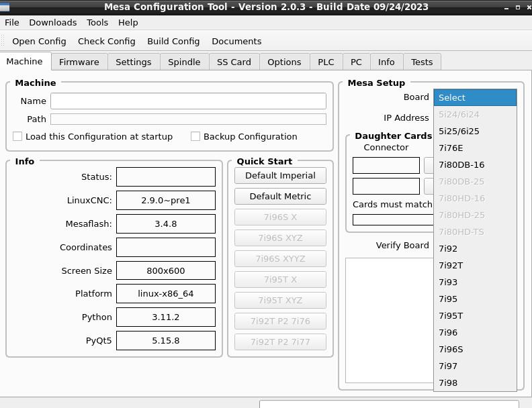Open the File menu

[x=12, y=23]
